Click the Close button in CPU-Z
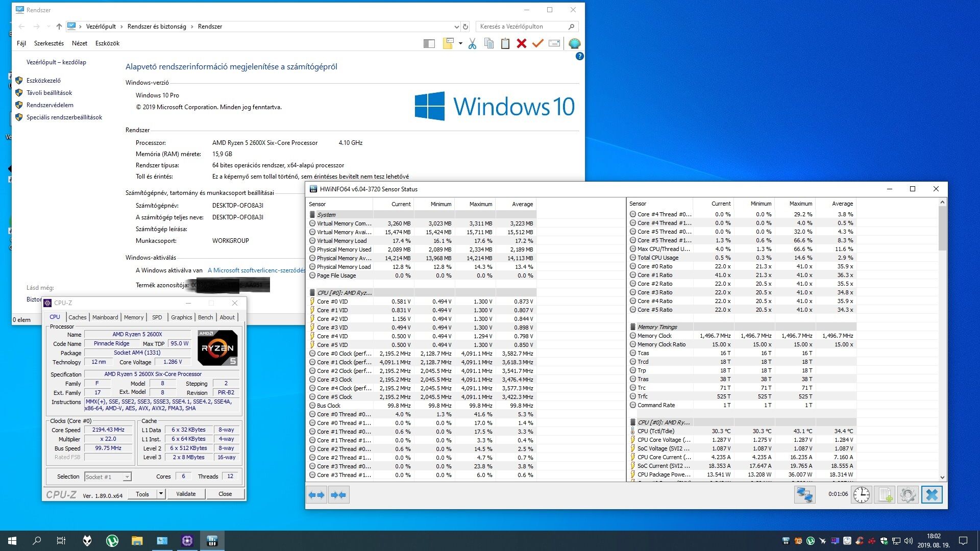980x551 pixels. tap(225, 494)
